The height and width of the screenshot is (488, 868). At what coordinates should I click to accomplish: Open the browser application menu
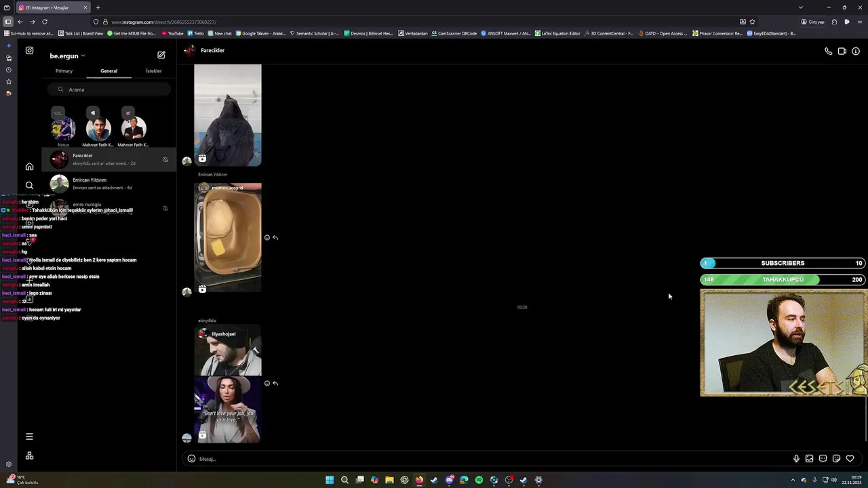860,22
